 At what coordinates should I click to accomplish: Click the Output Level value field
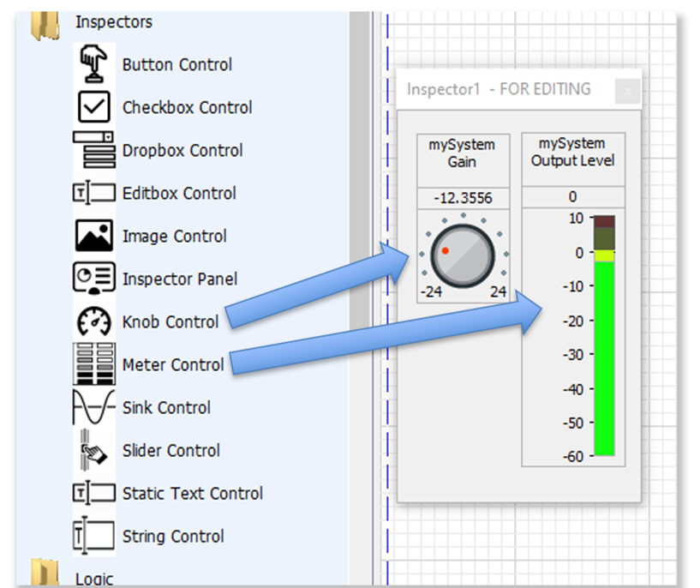pyautogui.click(x=572, y=198)
